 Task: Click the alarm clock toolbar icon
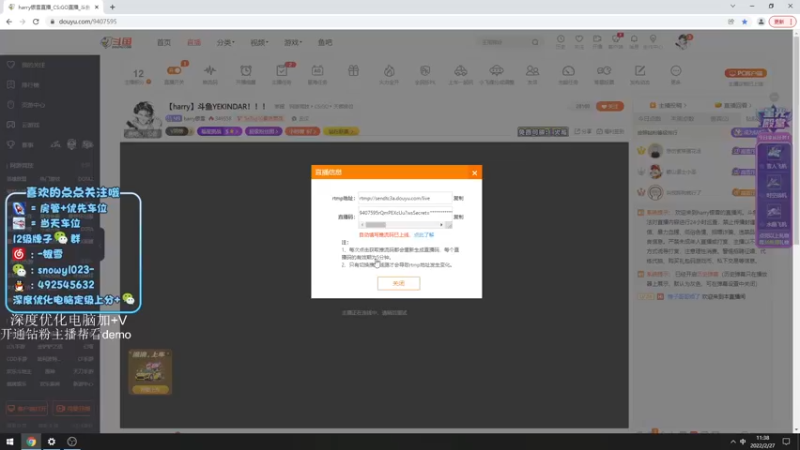pos(246,70)
